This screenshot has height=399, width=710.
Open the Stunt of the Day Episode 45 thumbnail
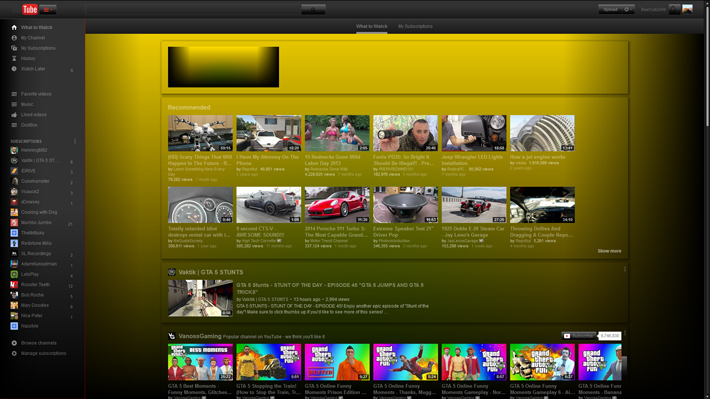tap(200, 298)
